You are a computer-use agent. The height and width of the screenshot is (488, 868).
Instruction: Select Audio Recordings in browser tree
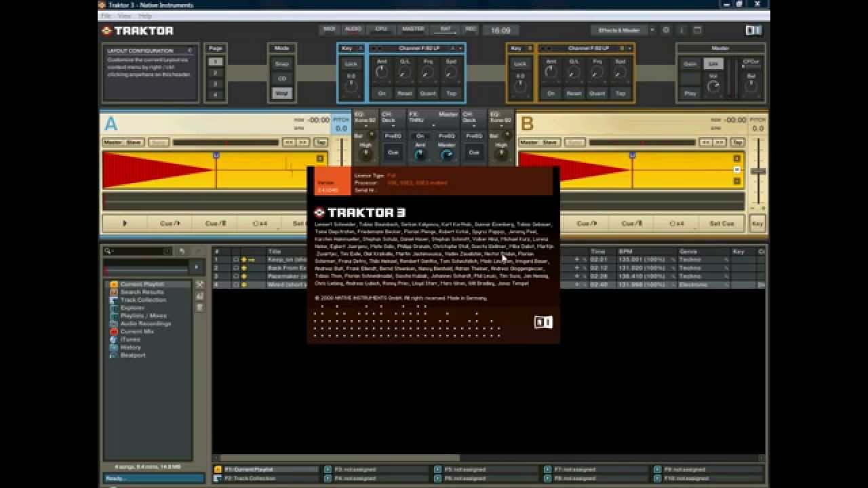click(x=145, y=323)
